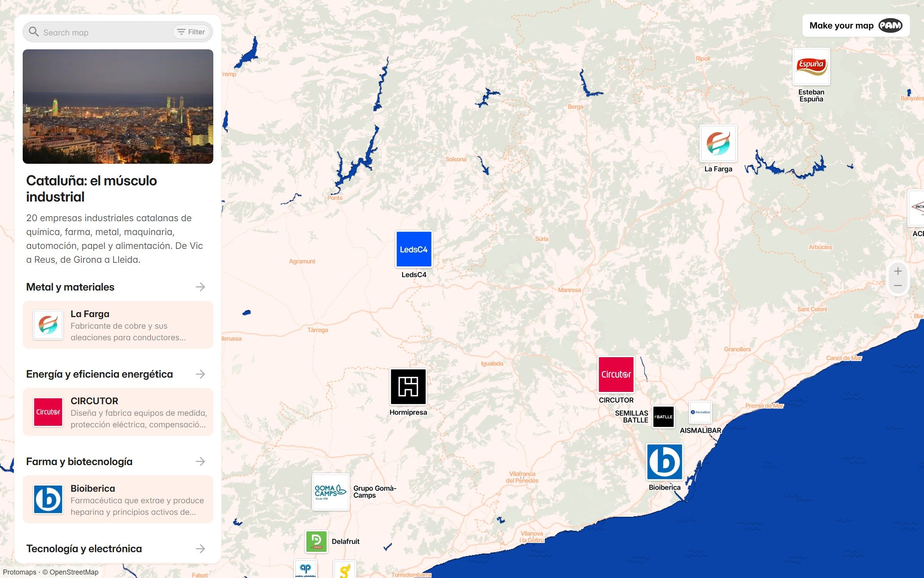Viewport: 924px width, 578px height.
Task: Open the Hormipresa black logo marker
Action: [x=408, y=386]
